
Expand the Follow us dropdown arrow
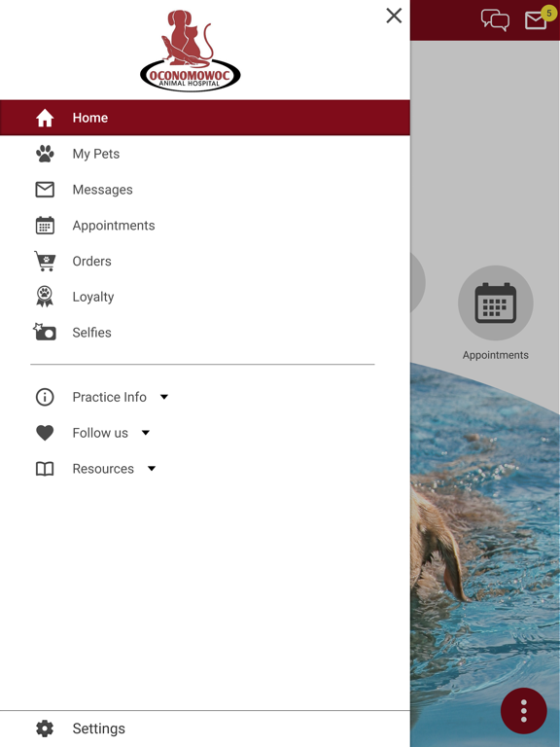pyautogui.click(x=146, y=433)
